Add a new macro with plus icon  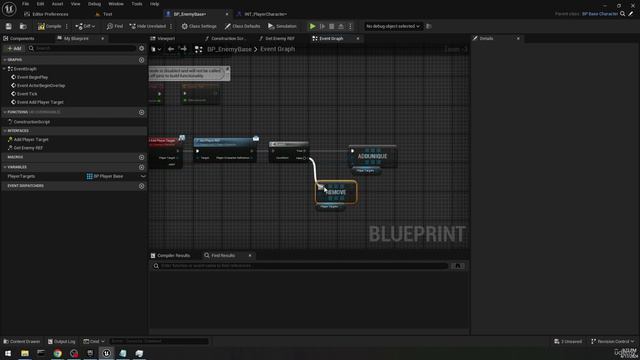click(x=142, y=157)
